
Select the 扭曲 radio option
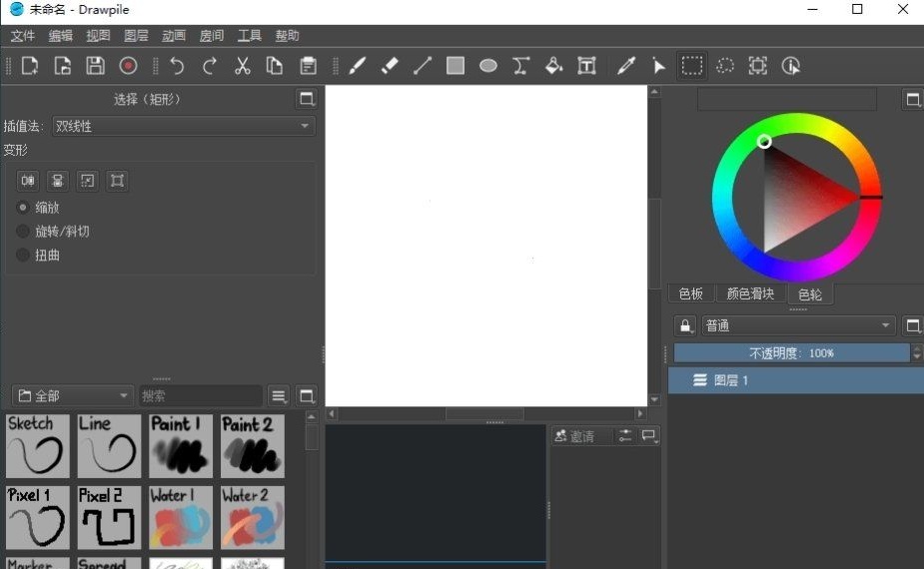point(38,255)
